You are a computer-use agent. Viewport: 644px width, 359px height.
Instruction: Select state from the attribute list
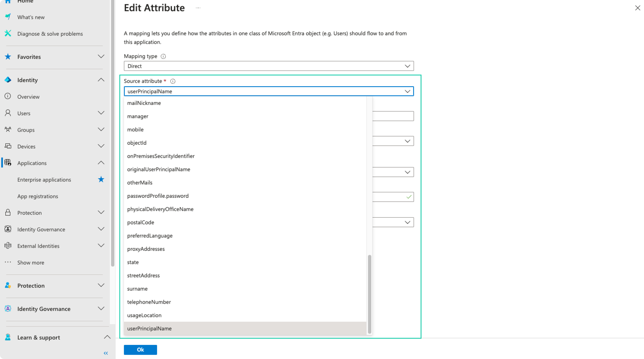pos(245,262)
